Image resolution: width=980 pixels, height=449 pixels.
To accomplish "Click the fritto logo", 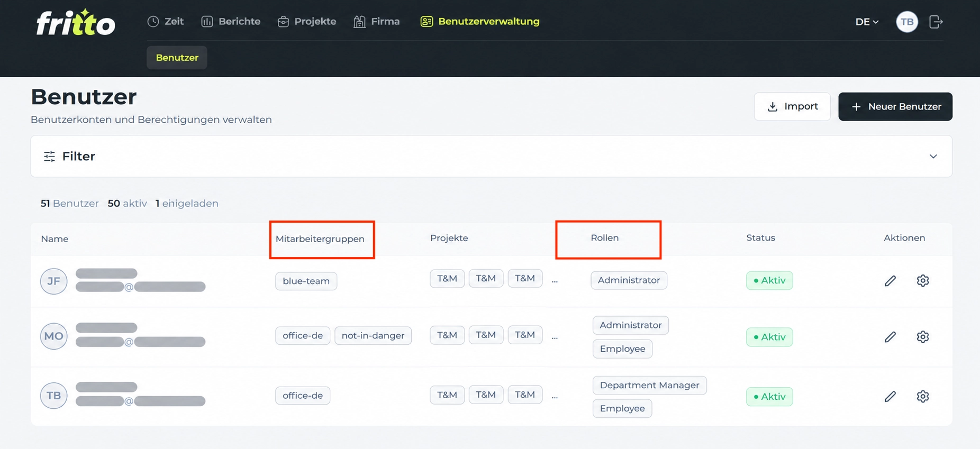I will [x=75, y=22].
